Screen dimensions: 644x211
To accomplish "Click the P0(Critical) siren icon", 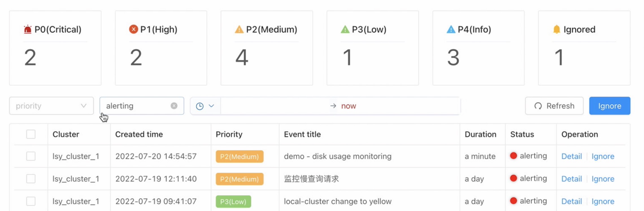I will [28, 29].
